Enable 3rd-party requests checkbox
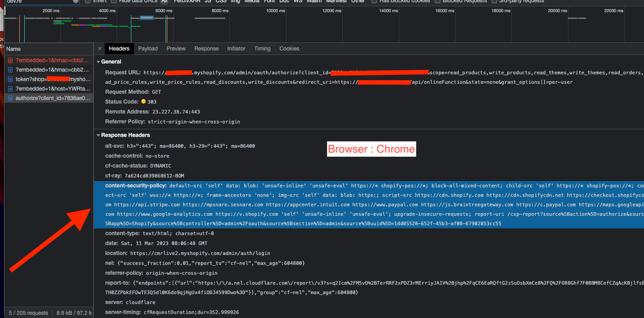 click(x=494, y=1)
